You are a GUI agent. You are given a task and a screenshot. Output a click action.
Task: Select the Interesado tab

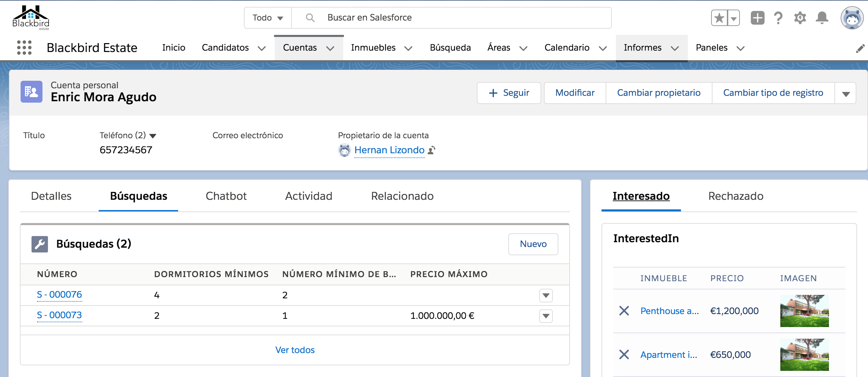tap(641, 196)
